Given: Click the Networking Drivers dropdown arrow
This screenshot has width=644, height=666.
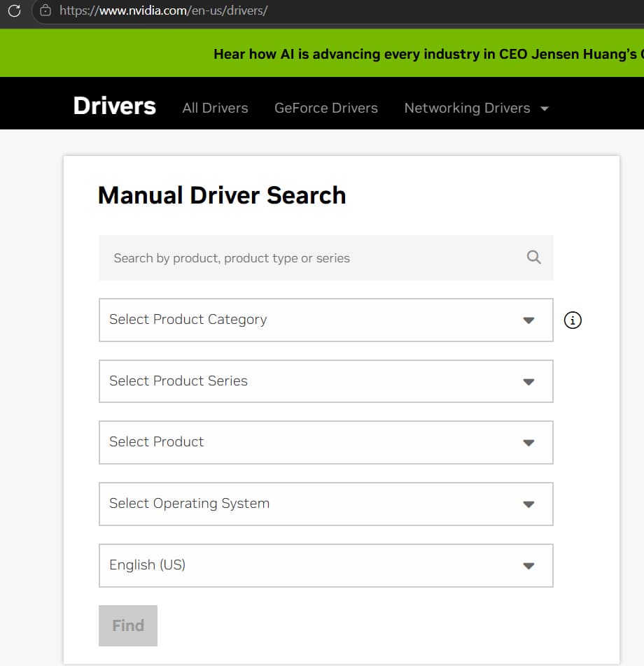Looking at the screenshot, I should (544, 108).
